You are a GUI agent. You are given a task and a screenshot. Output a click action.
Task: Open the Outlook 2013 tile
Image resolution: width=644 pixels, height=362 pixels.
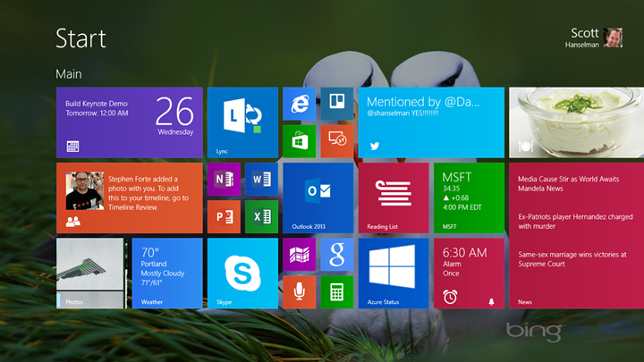[318, 197]
